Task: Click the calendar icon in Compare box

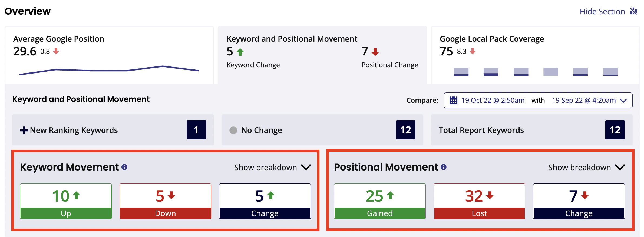Action: 453,101
